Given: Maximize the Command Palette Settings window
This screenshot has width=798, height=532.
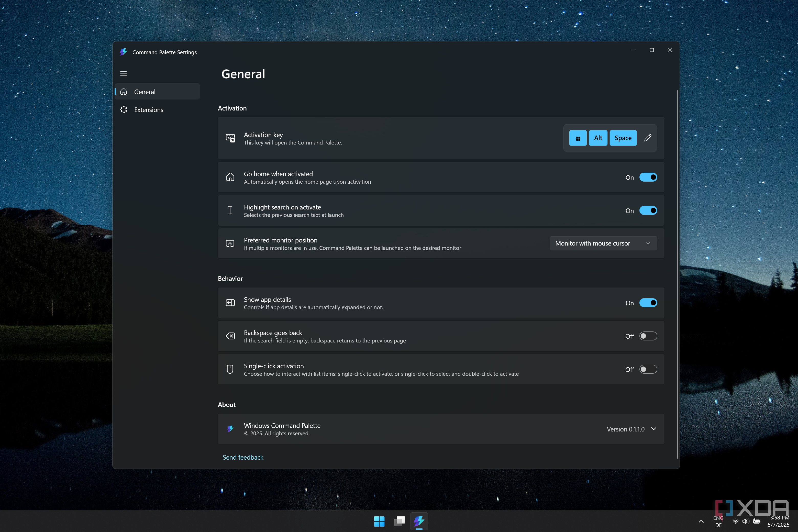Looking at the screenshot, I should tap(651, 50).
